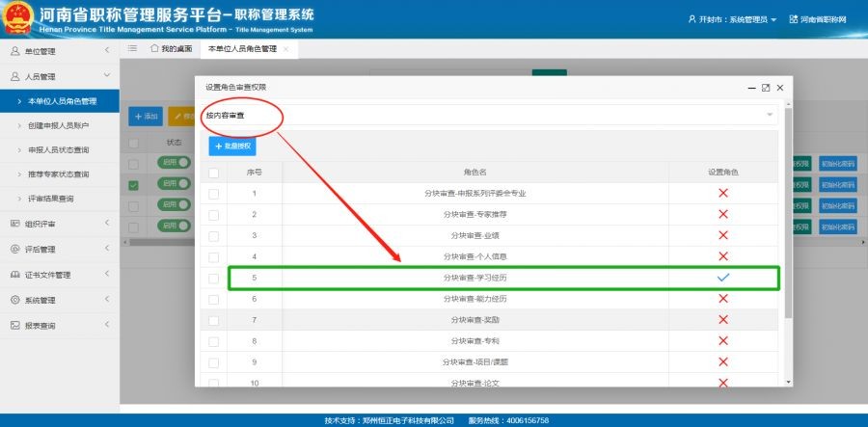Expand the 报表查询 menu
Viewport: 868px width, 427px height.
(107, 325)
